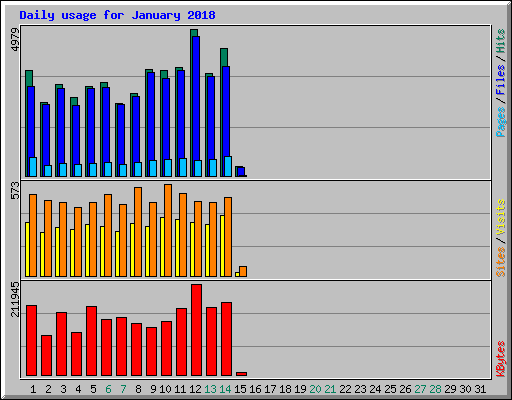The image size is (512, 400).
Task: Click the small blue Files bar for day 15
Action: click(x=241, y=172)
